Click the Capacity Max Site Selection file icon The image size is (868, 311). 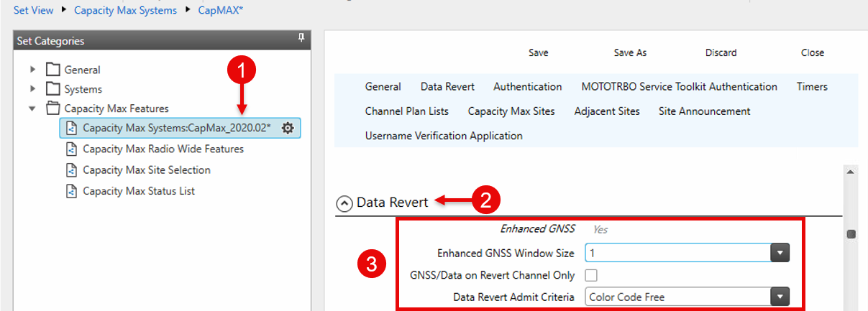tap(71, 170)
